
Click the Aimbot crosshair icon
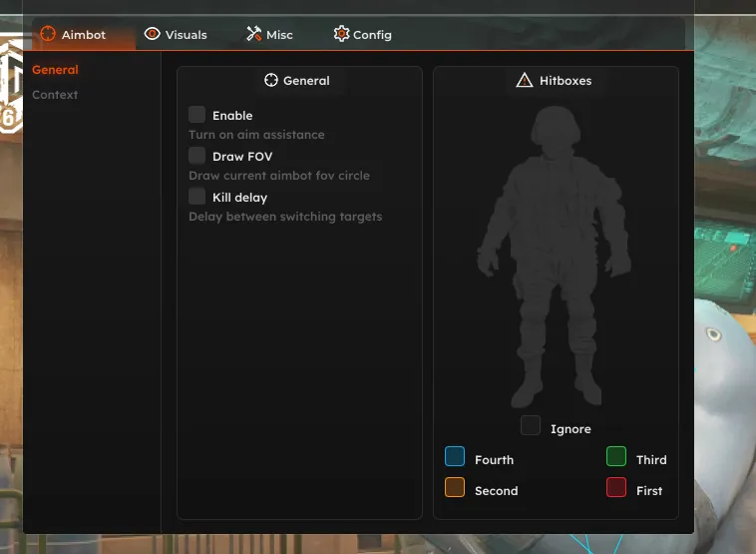[48, 34]
